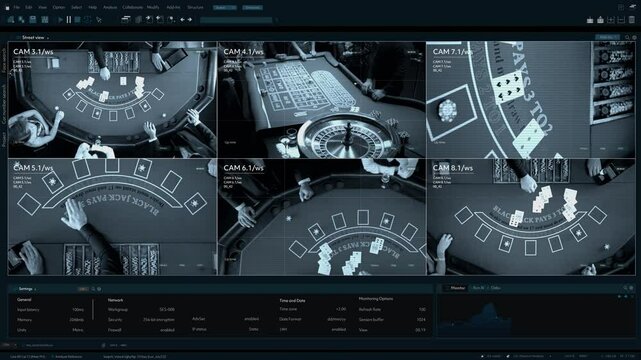Click the toolbar search input field
641x360 pixels.
tap(236, 20)
